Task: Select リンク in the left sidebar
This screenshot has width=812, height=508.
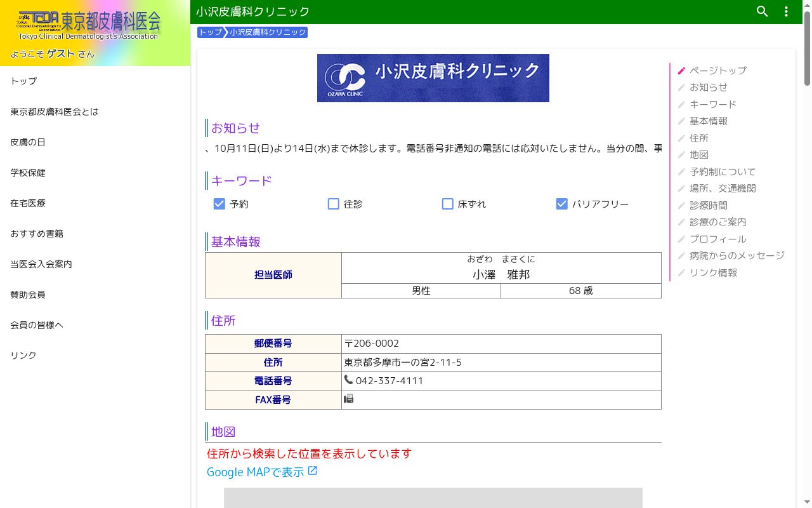Action: pos(95,356)
